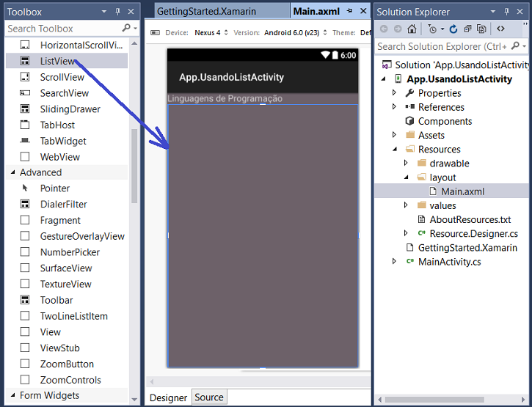The width and height of the screenshot is (532, 407).
Task: Click the HorizontalScrollView icon in Toolbox
Action: tap(25, 45)
